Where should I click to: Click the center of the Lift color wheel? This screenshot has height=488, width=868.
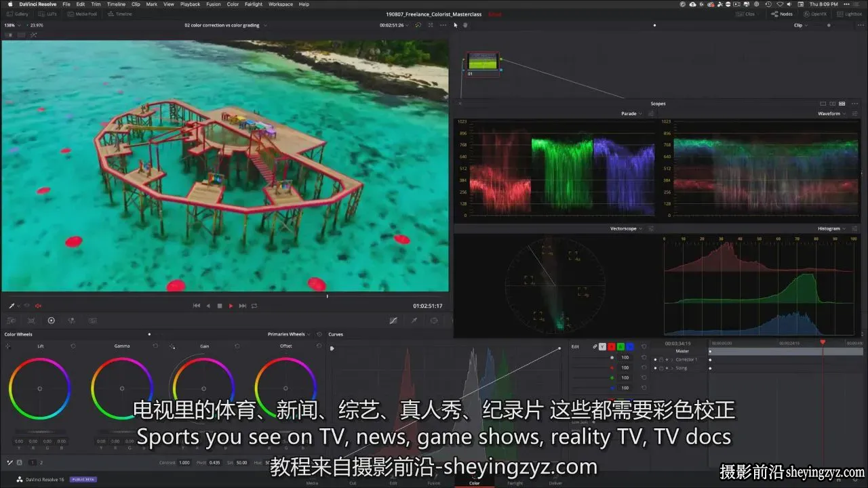point(39,388)
